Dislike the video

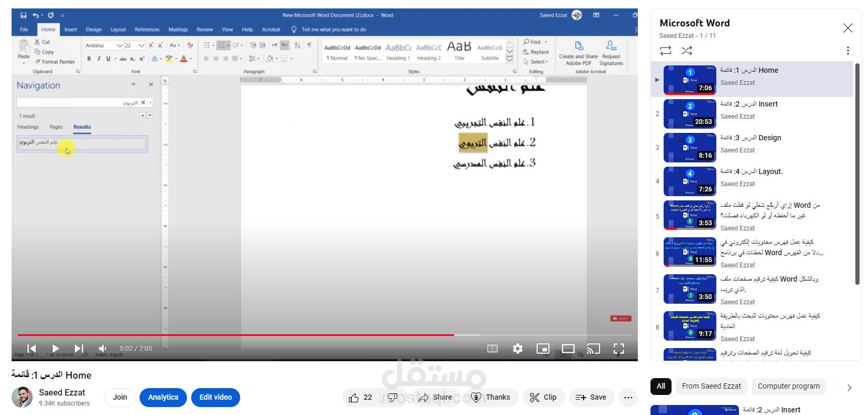[392, 398]
